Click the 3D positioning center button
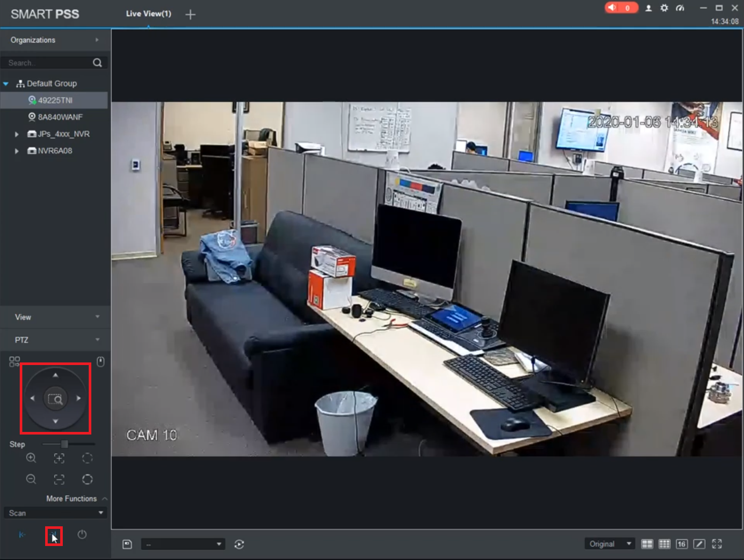744x560 pixels. pos(55,399)
